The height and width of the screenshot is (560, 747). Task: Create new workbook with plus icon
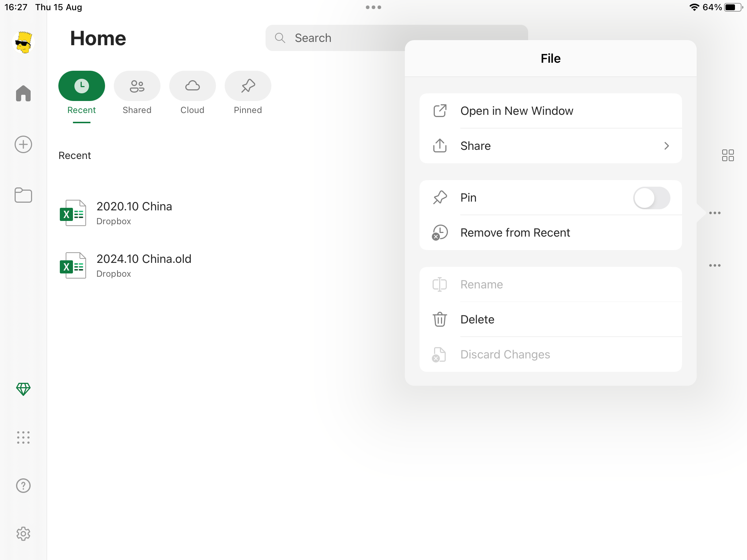[23, 144]
